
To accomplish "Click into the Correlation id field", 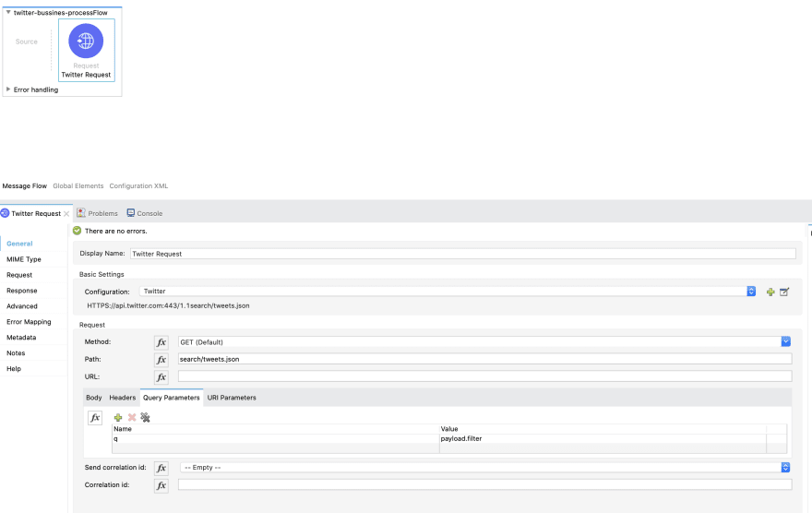I will tap(484, 484).
